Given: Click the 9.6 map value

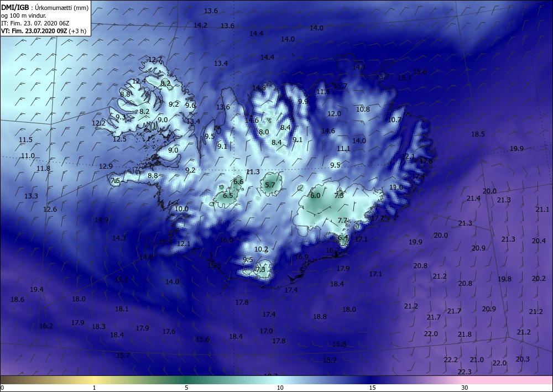Looking at the screenshot, I should (190, 105).
